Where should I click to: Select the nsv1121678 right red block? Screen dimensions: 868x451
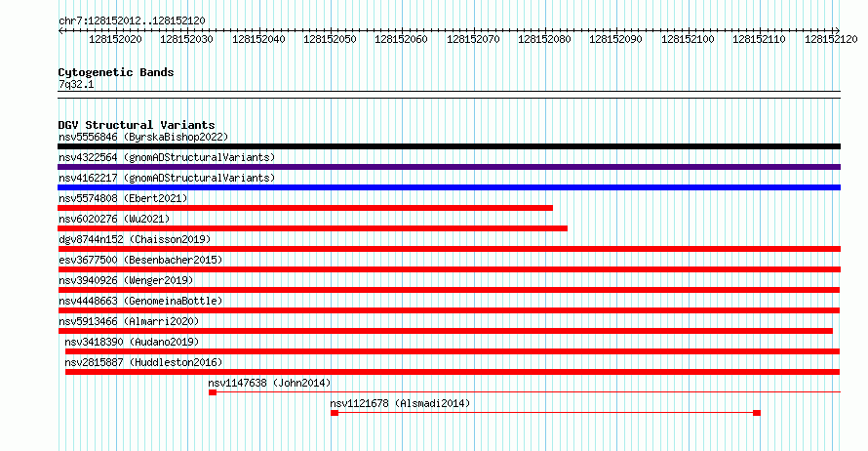(757, 413)
